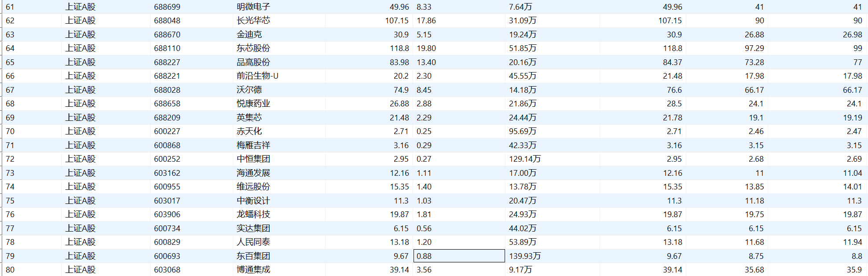Select the 悦康药业 cell
The width and height of the screenshot is (868, 276).
point(253,104)
